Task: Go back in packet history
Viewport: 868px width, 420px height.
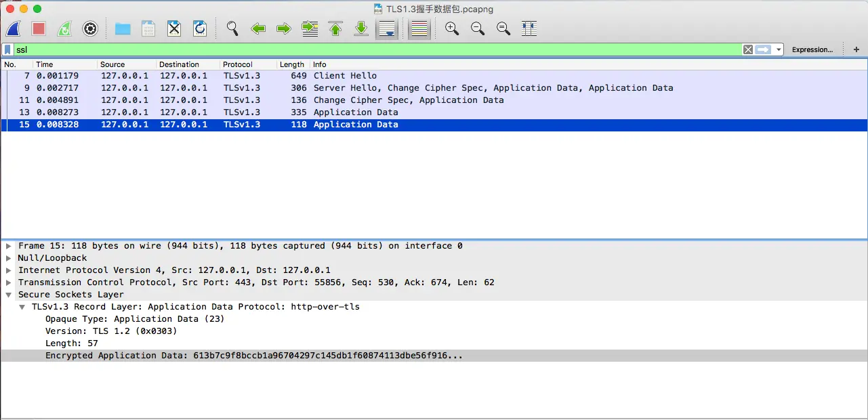Action: [258, 28]
